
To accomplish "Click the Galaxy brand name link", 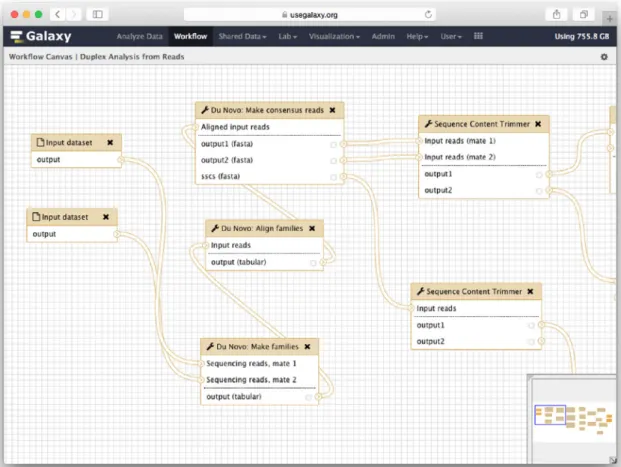I will pos(48,36).
